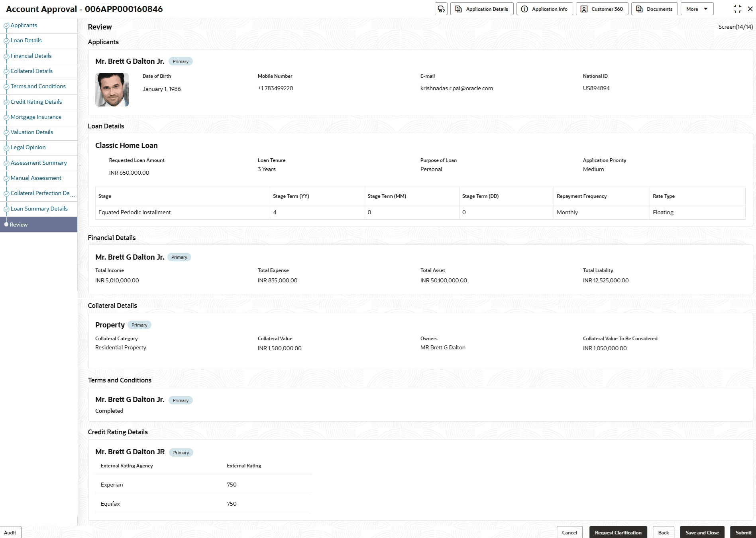The width and height of the screenshot is (756, 538).
Task: Go to the Mortgage Insurance step
Action: point(36,117)
